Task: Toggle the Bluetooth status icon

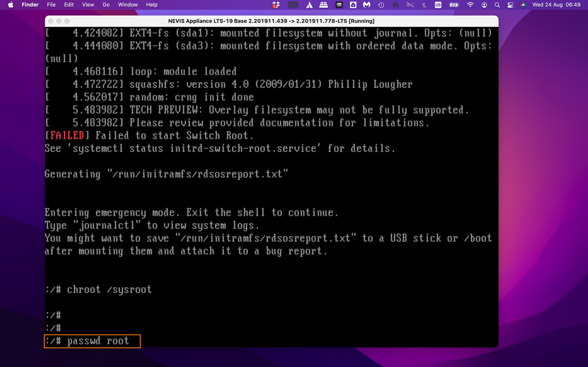Action: coord(424,5)
